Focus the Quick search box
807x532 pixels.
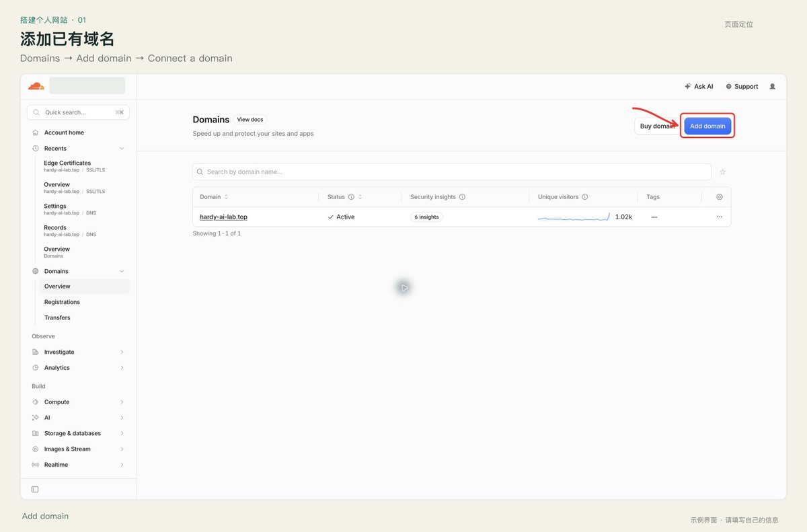tap(78, 112)
